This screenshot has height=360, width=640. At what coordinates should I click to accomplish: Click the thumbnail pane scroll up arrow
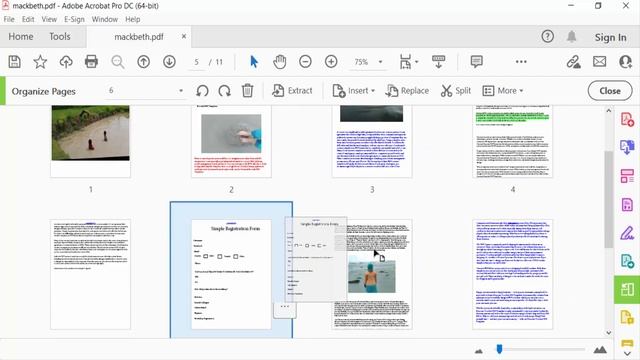609,111
